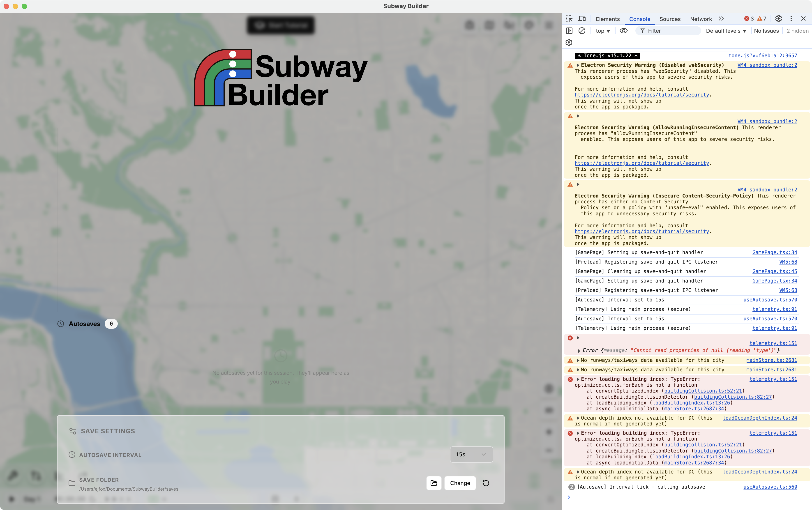This screenshot has width=812, height=510.
Task: Expand the first Electron Security Warning entry
Action: [x=578, y=65]
